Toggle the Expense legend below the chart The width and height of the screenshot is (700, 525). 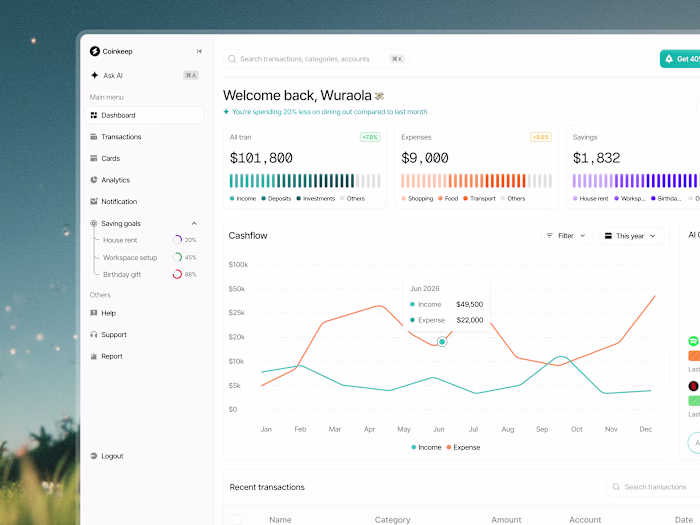(x=463, y=447)
